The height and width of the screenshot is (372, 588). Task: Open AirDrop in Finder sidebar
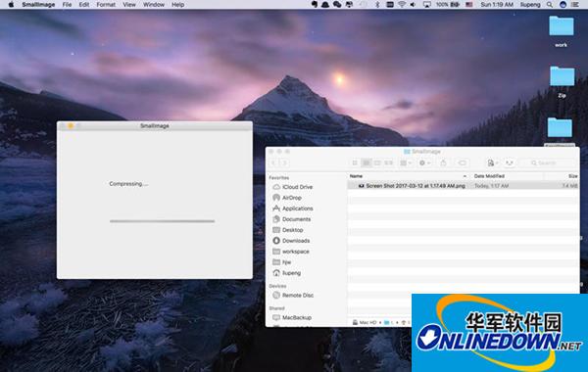coord(287,198)
